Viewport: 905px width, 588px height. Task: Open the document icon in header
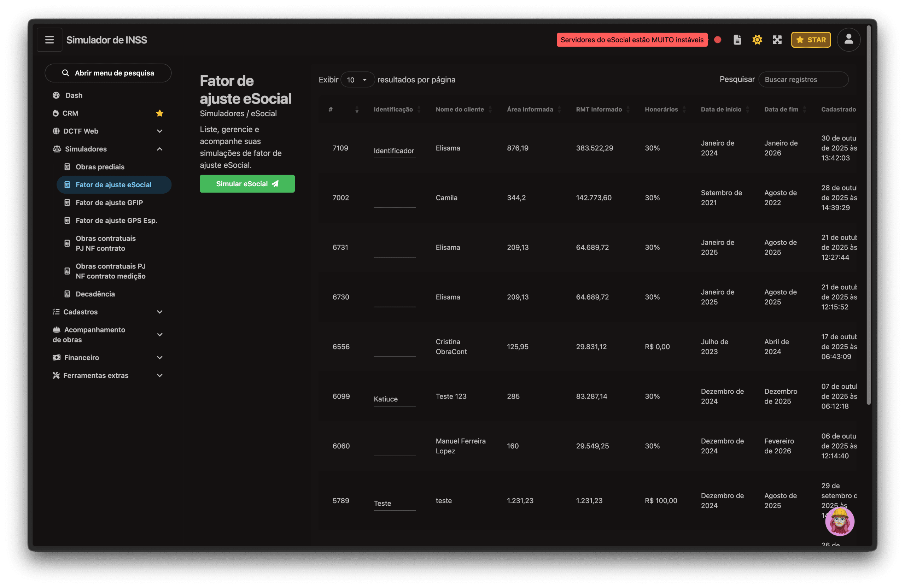pos(737,40)
